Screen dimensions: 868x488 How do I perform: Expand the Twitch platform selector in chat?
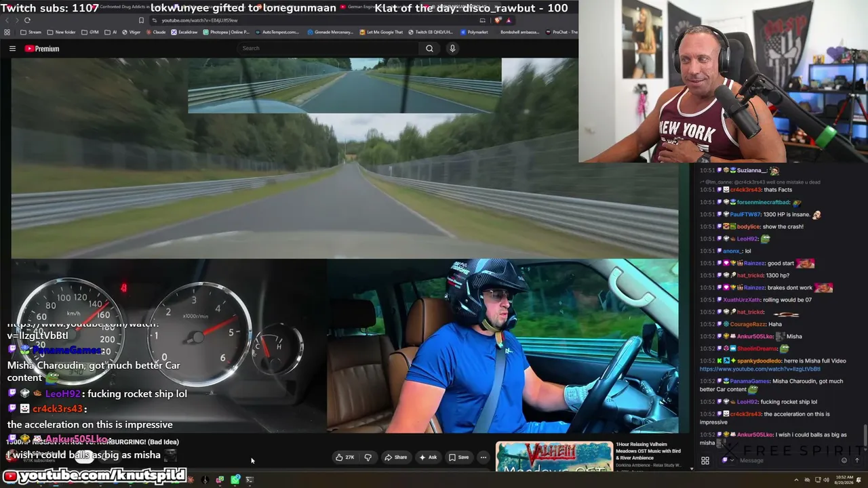(727, 460)
